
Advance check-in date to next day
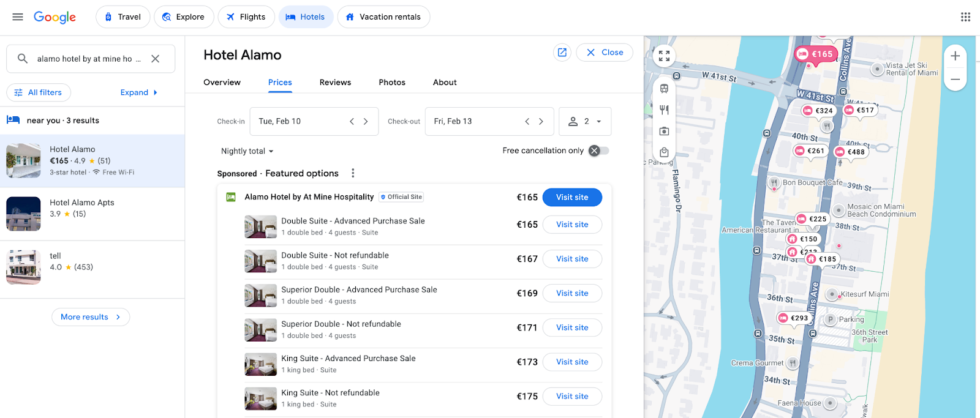(366, 121)
